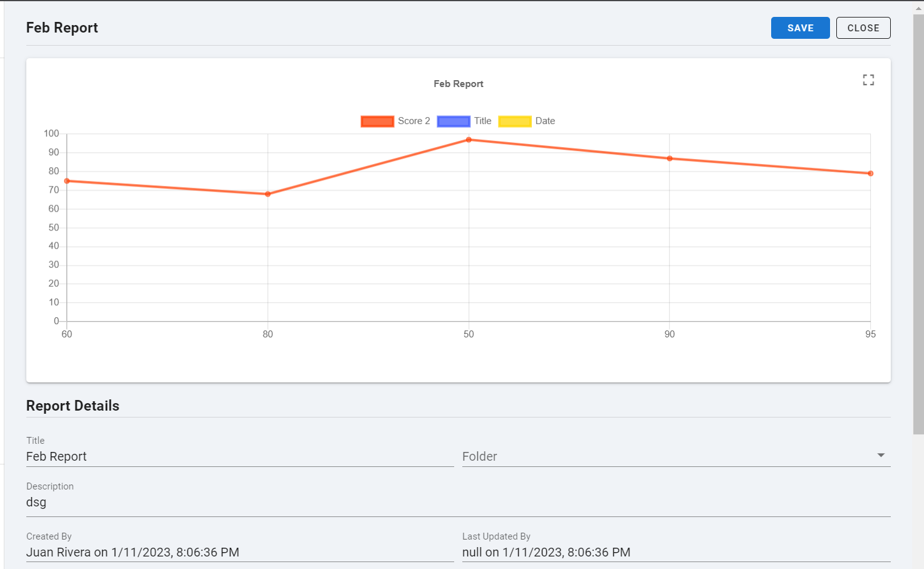Screen dimensions: 924x569
Task: Click the Report Details heading
Action: (73, 406)
